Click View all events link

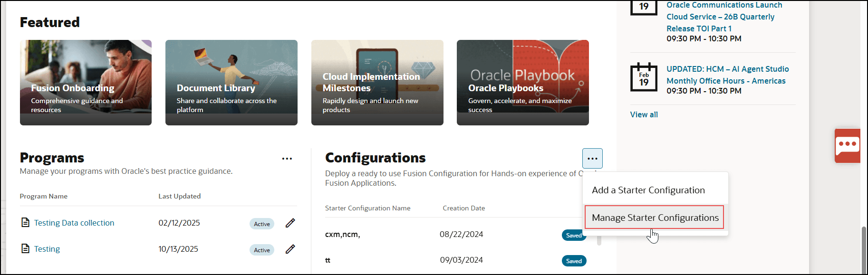pyautogui.click(x=644, y=114)
